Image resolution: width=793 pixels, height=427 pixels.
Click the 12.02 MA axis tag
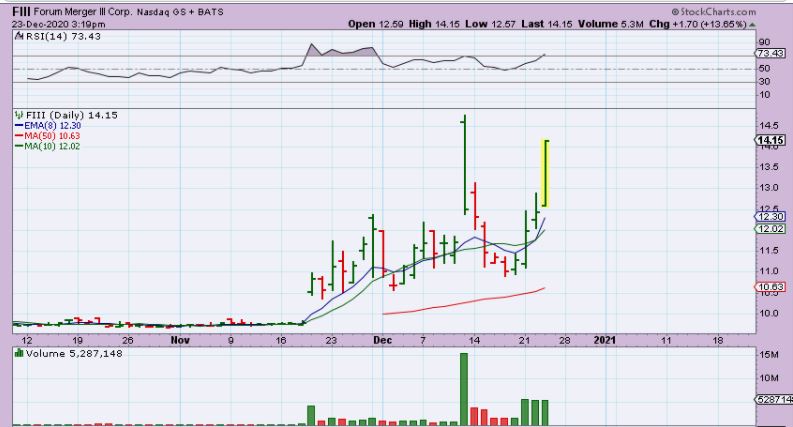771,229
